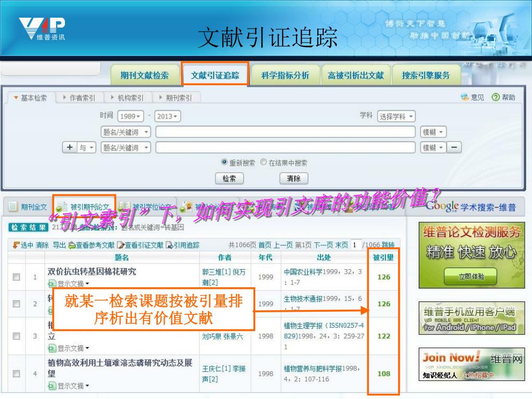
Task: Expand the 期刊索引 section
Action: point(176,98)
